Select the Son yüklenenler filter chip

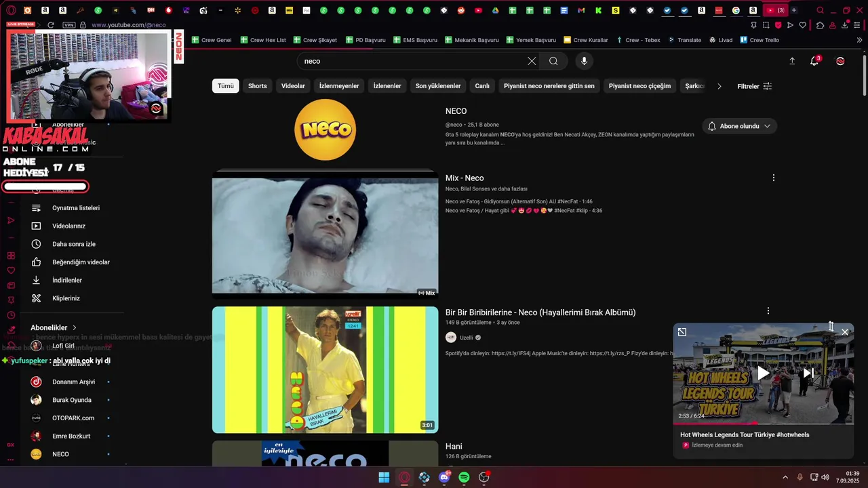pos(438,86)
